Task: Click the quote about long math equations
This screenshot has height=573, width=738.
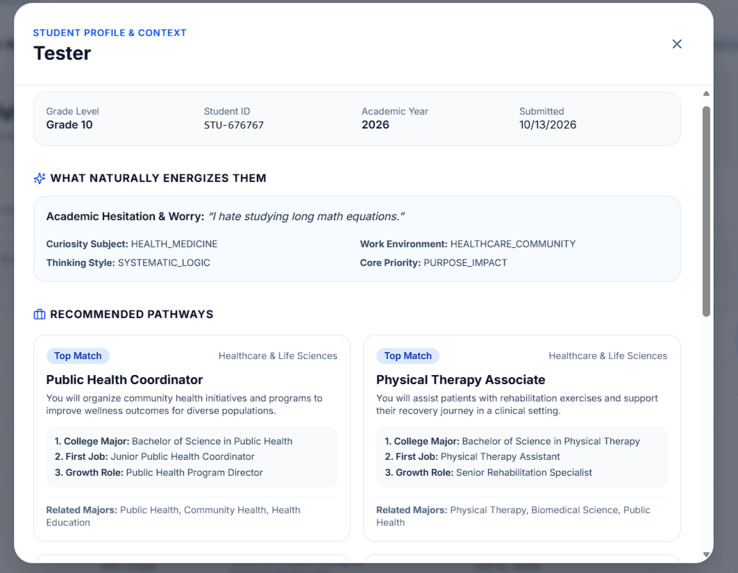Action: [306, 217]
